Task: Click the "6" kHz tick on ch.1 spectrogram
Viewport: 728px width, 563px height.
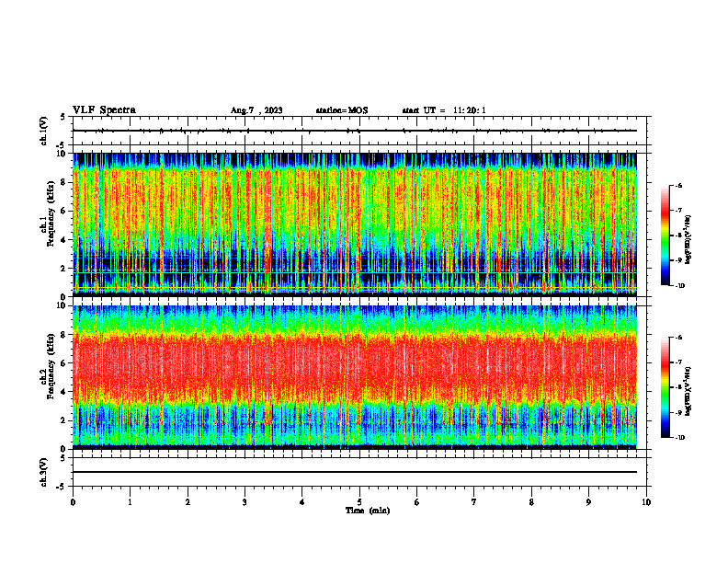Action: [x=64, y=212]
